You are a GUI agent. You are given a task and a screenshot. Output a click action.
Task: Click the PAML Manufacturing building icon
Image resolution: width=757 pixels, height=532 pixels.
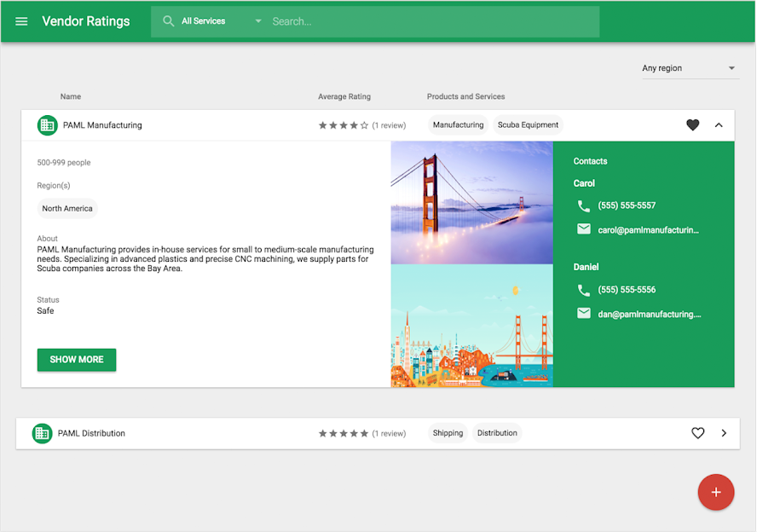(48, 125)
